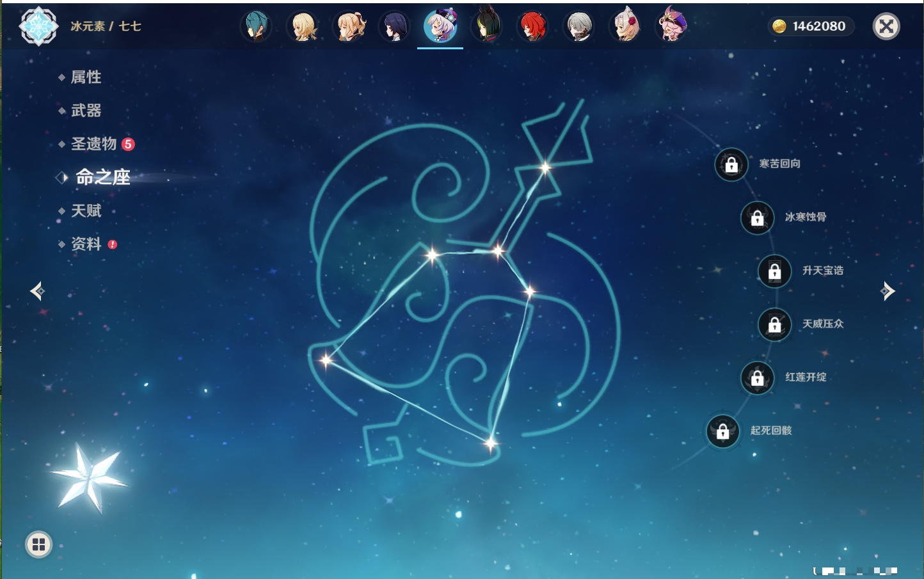Screen dimensions: 924x579
Task: Go to next character with right arrow
Action: [x=888, y=291]
